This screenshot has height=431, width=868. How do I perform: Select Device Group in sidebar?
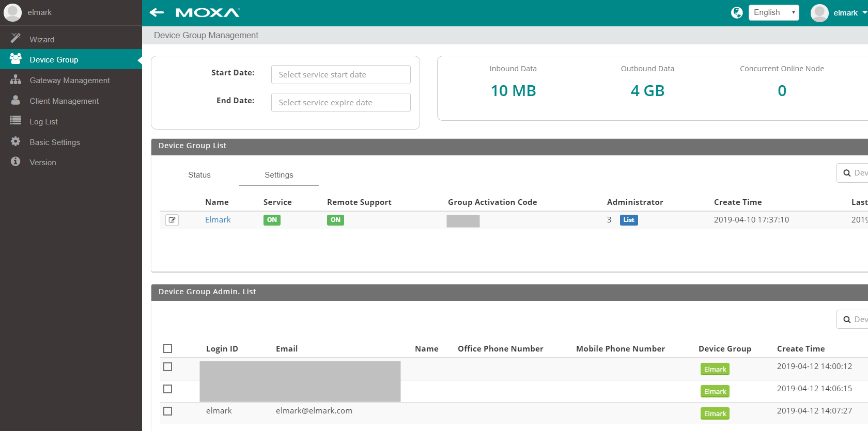71,59
